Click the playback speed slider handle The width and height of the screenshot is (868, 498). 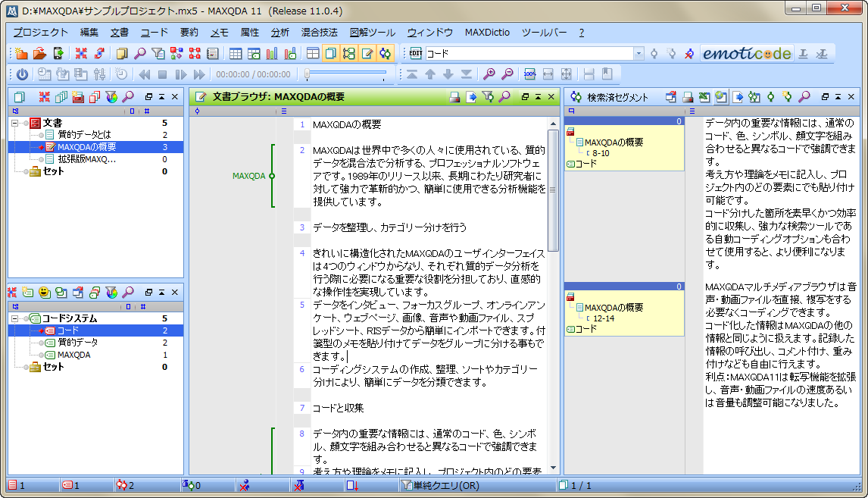coord(308,74)
